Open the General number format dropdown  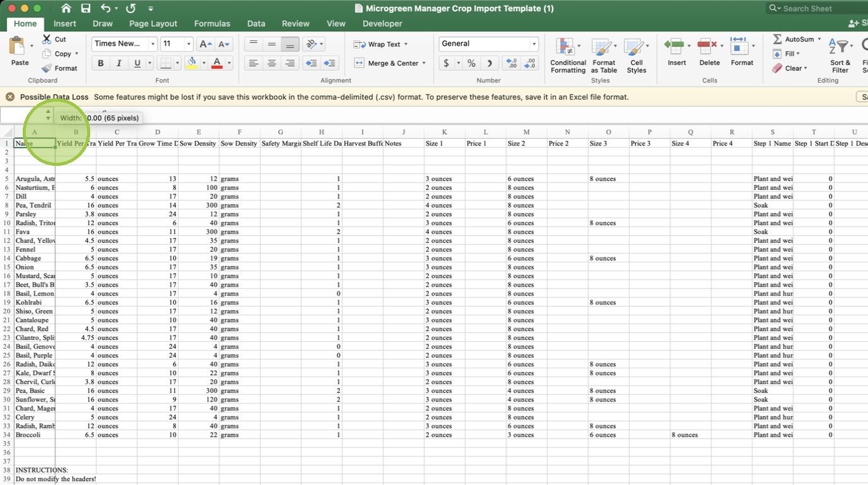534,44
